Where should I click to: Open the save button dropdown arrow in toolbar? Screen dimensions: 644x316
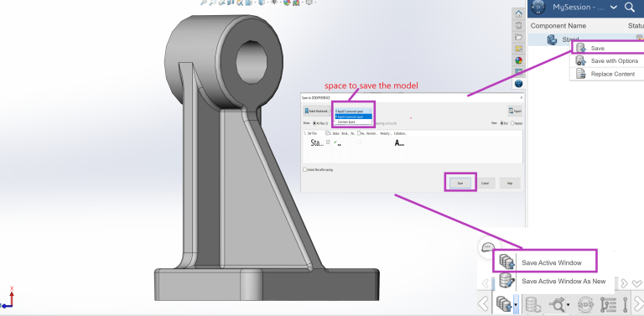coord(517,305)
